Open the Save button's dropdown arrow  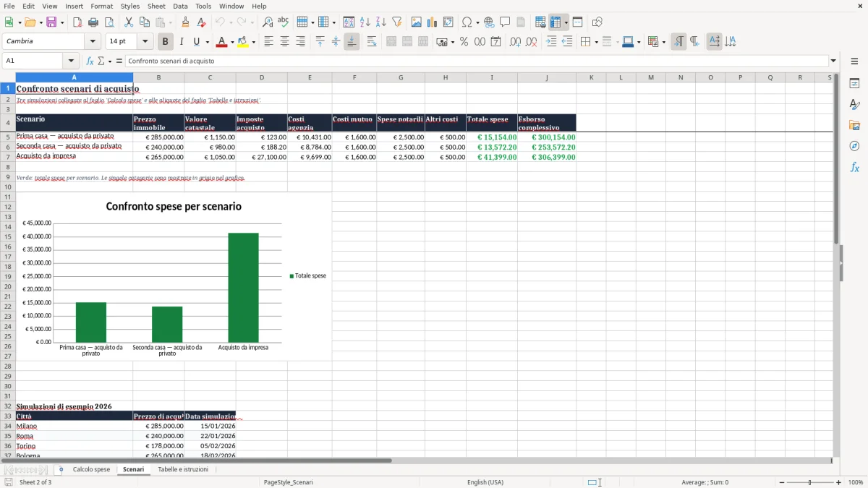(62, 22)
